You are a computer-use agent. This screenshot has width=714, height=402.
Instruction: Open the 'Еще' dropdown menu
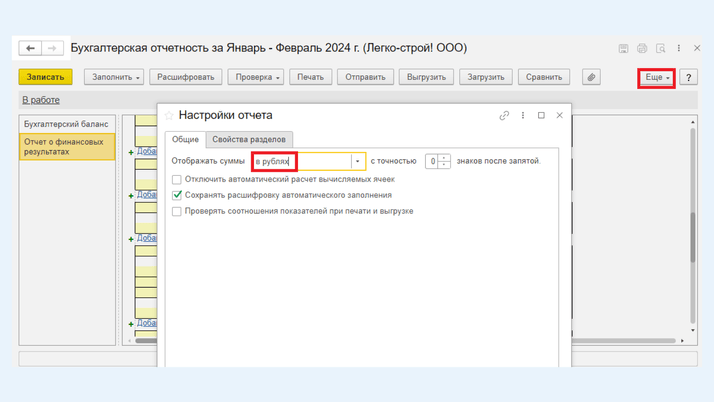coord(656,77)
